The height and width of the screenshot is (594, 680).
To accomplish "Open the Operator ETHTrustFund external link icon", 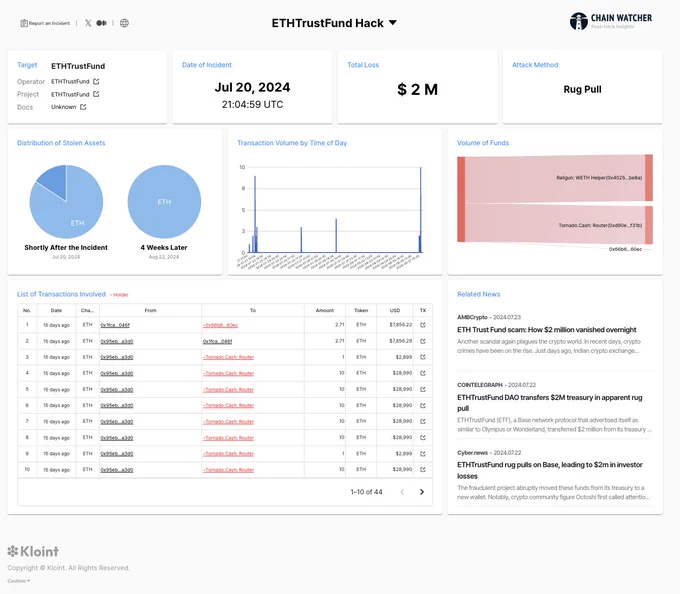I will coord(96,81).
